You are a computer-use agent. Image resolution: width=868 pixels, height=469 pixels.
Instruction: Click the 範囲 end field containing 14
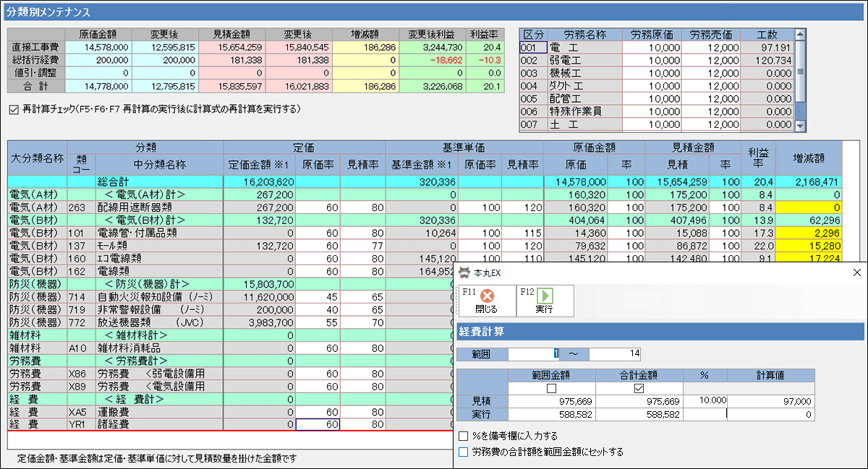click(615, 354)
